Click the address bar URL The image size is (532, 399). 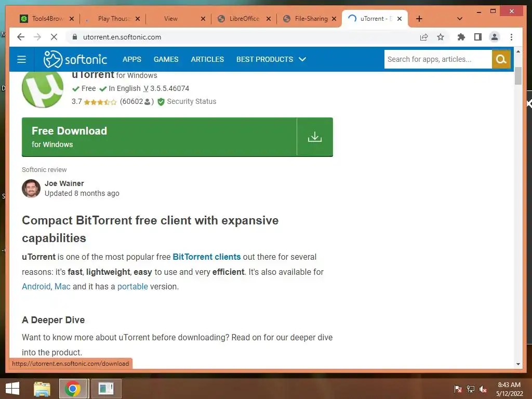tap(122, 37)
